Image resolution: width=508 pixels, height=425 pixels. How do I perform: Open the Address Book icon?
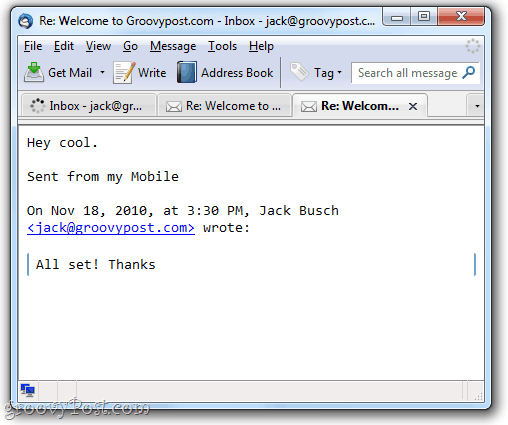(186, 72)
